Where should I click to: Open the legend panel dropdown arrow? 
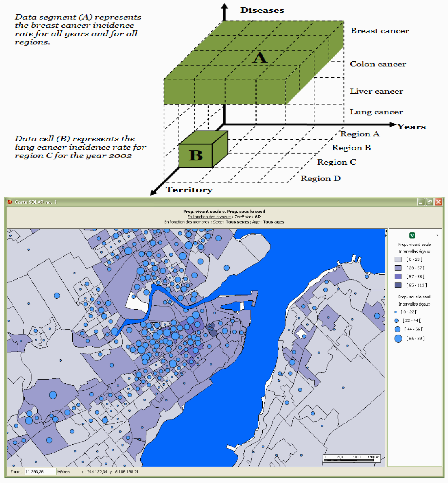click(x=437, y=235)
